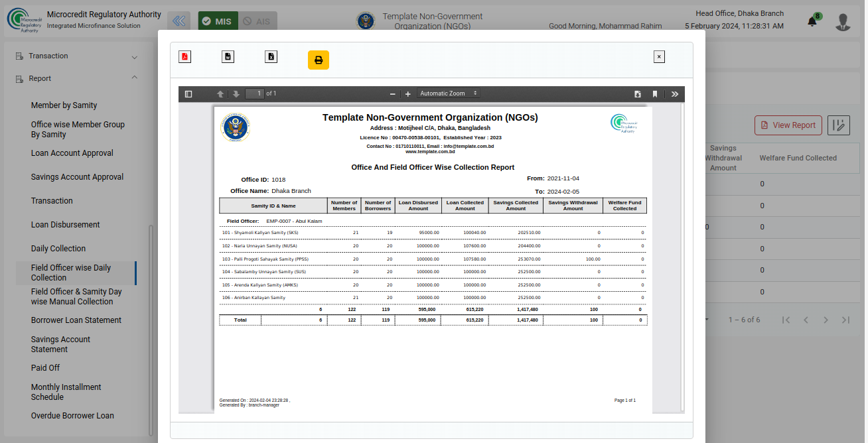Open Field Officer & Samity Day wise Manual Collection
The width and height of the screenshot is (868, 443).
[76, 296]
